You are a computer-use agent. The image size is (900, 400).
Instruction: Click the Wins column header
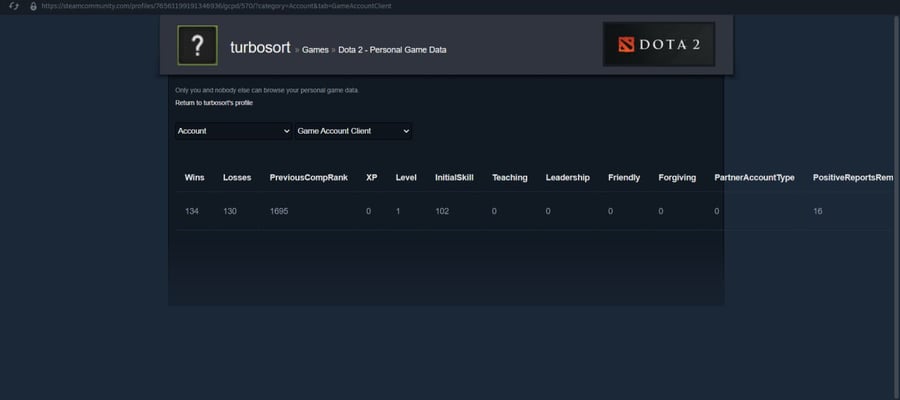click(x=195, y=178)
